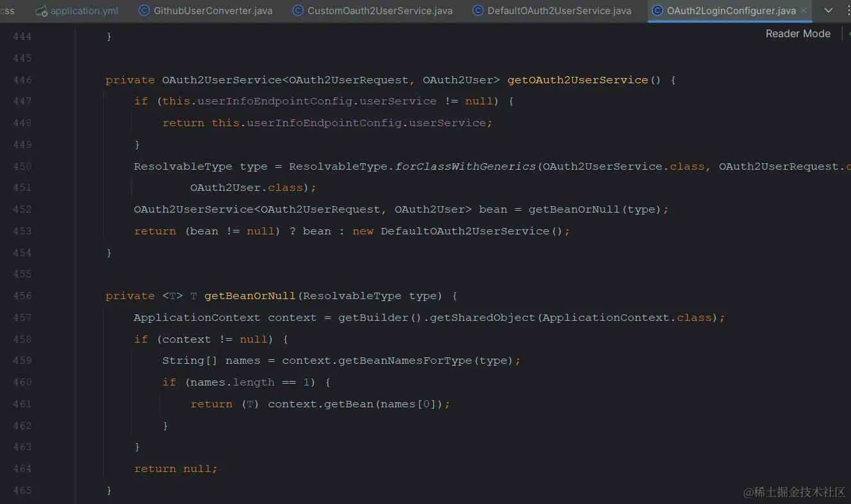Click line number 453 in the gutter
The height and width of the screenshot is (504, 851).
click(x=22, y=231)
